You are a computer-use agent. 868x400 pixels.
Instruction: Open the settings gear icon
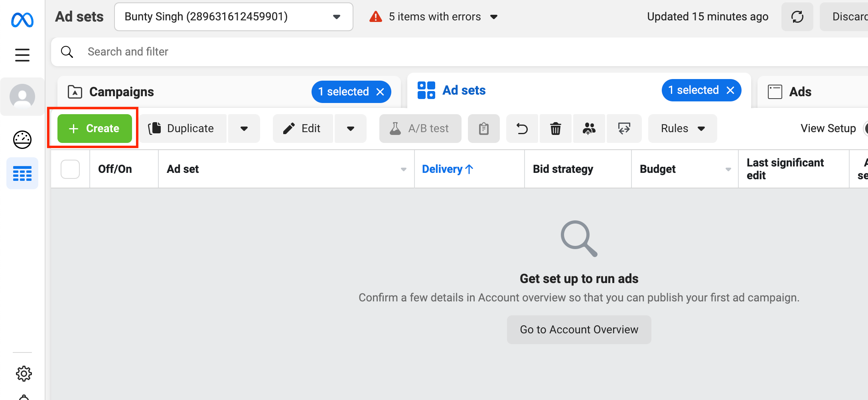[24, 374]
